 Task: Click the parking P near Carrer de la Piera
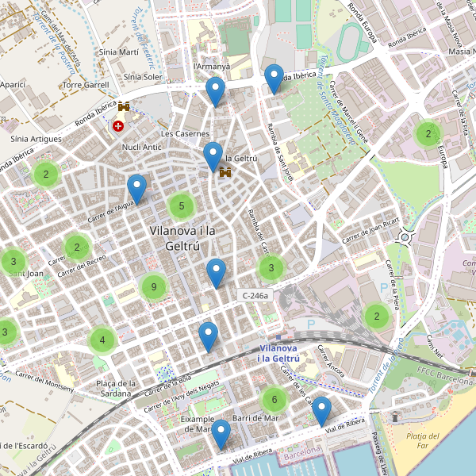pos(384,287)
